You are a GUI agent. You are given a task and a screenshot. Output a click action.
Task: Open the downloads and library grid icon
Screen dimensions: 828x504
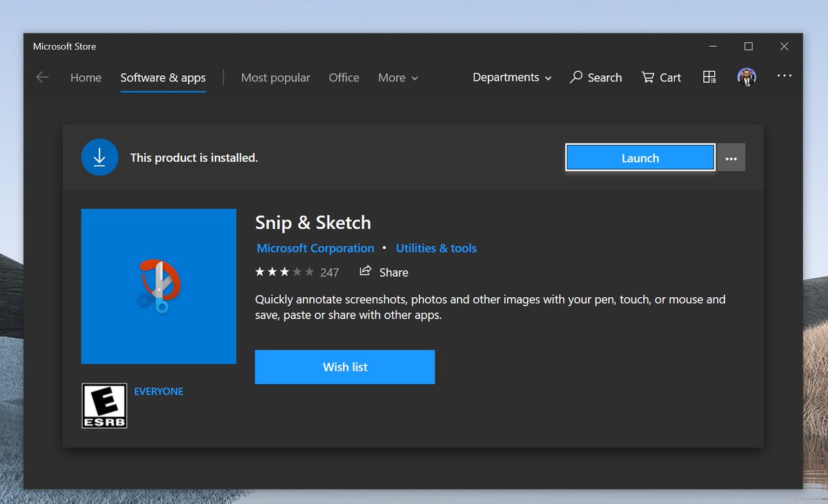click(709, 77)
